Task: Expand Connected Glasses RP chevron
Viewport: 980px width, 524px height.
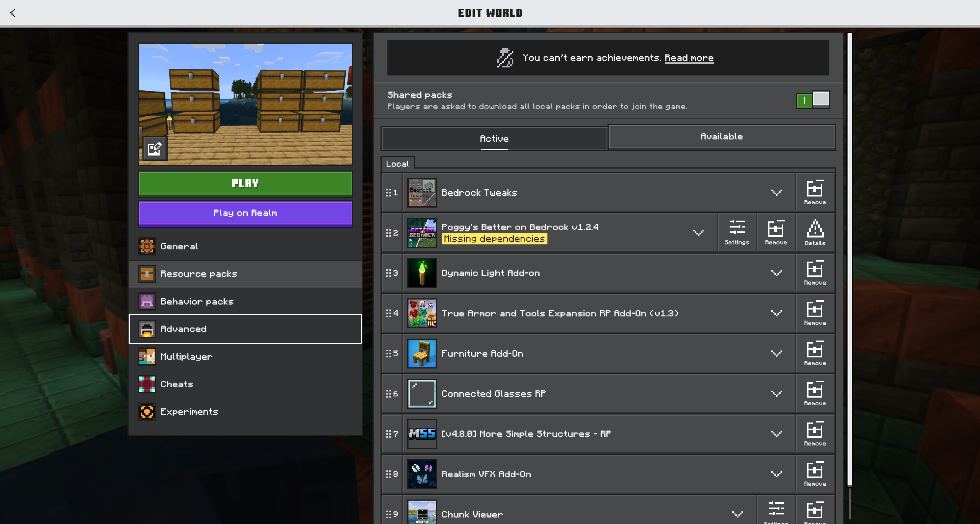Action: click(776, 393)
